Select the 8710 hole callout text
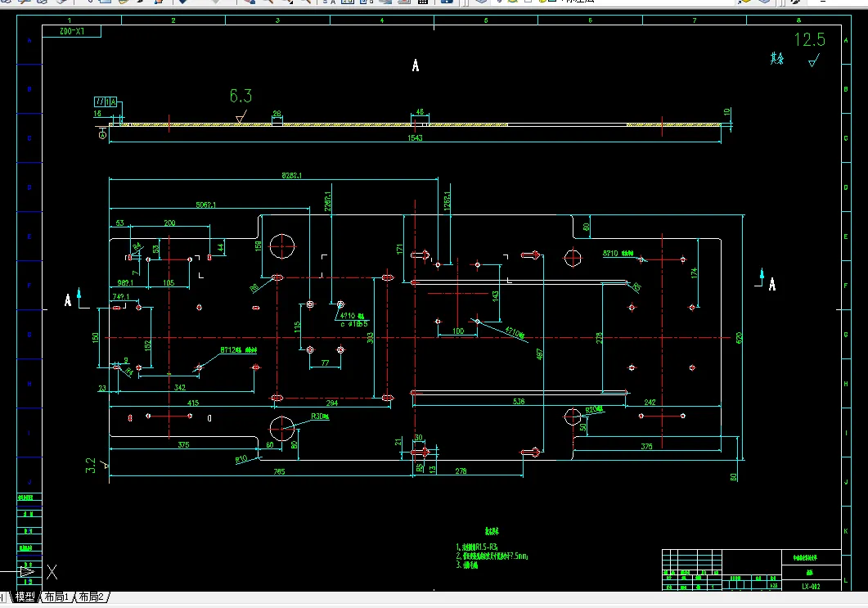The height and width of the screenshot is (608, 868). pos(618,253)
